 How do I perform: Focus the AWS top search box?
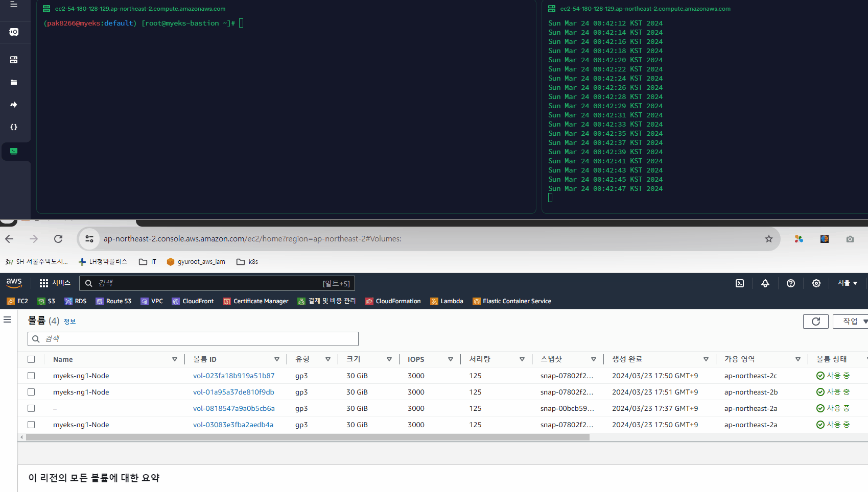[x=217, y=283]
